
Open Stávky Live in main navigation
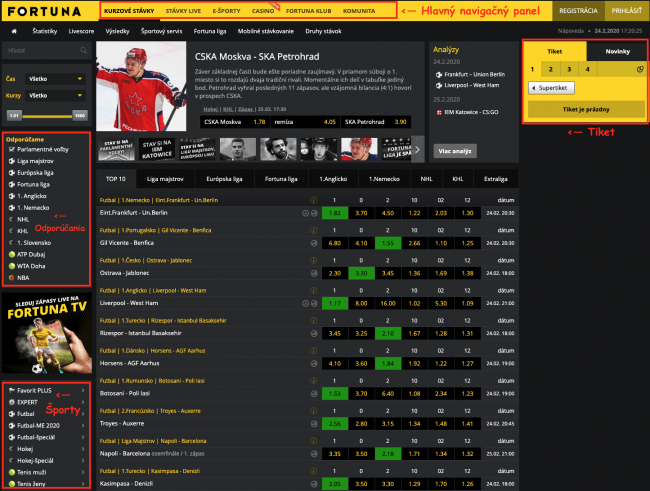click(x=181, y=11)
